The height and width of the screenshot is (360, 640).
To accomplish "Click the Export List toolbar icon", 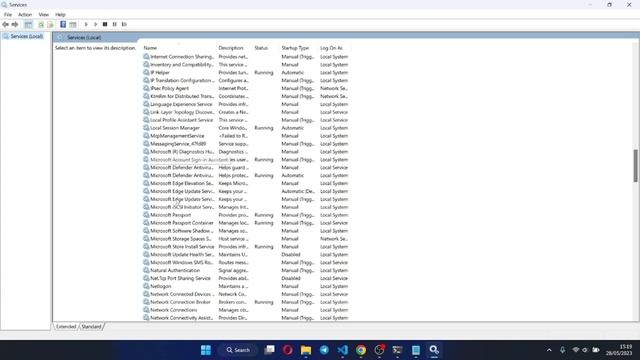I will click(x=50, y=24).
